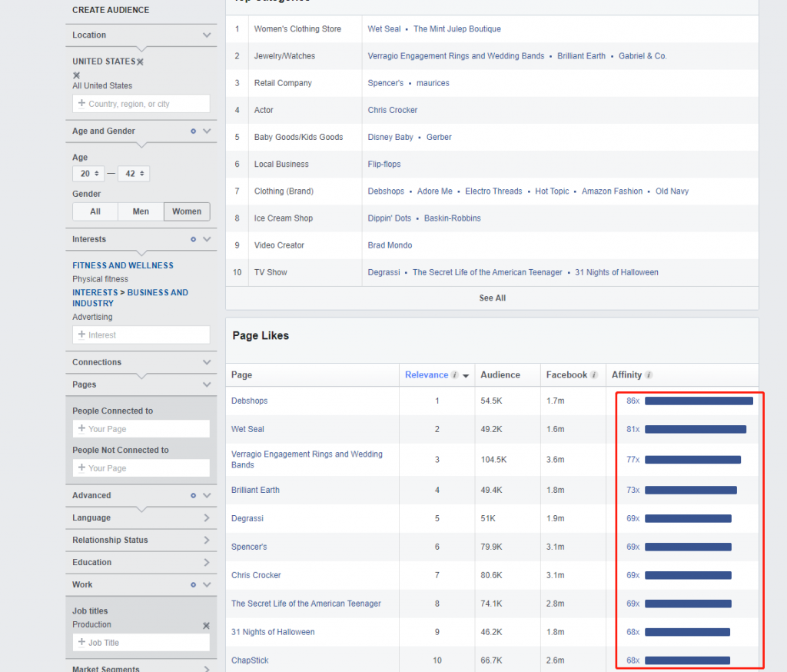
Task: Sort by the Audience column header
Action: point(500,374)
